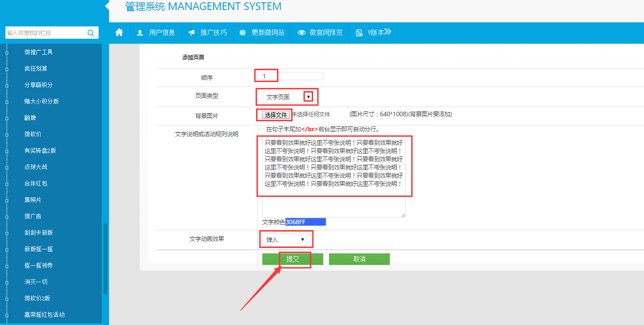Click the home icon in navigation bar

[119, 32]
